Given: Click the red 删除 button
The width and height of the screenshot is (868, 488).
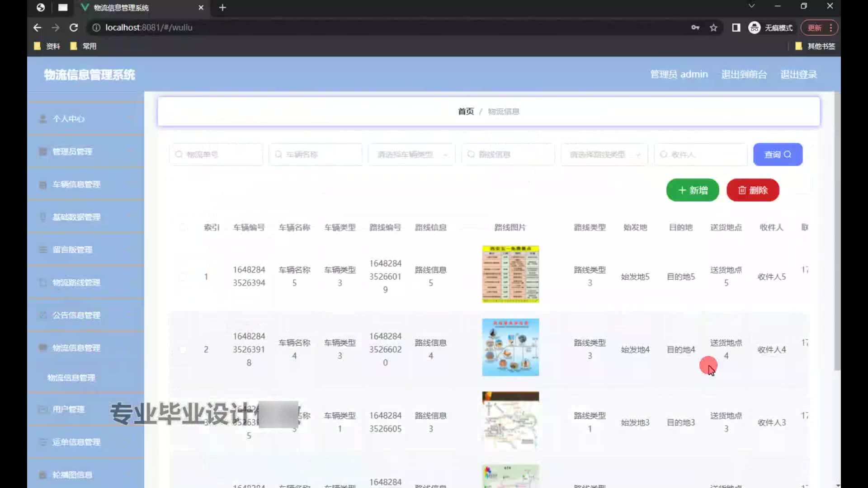Looking at the screenshot, I should coord(753,190).
